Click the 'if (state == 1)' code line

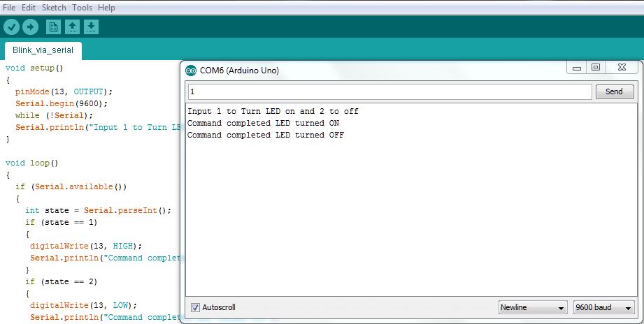(62, 223)
